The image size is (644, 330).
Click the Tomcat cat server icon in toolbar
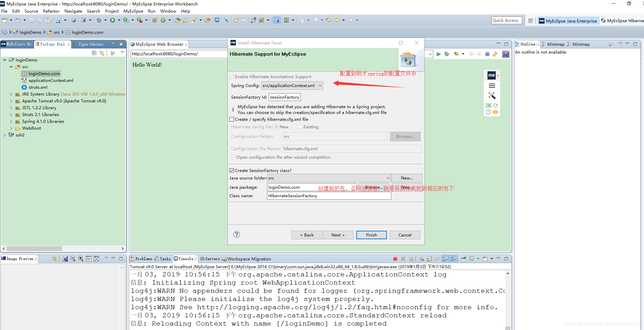(x=261, y=20)
